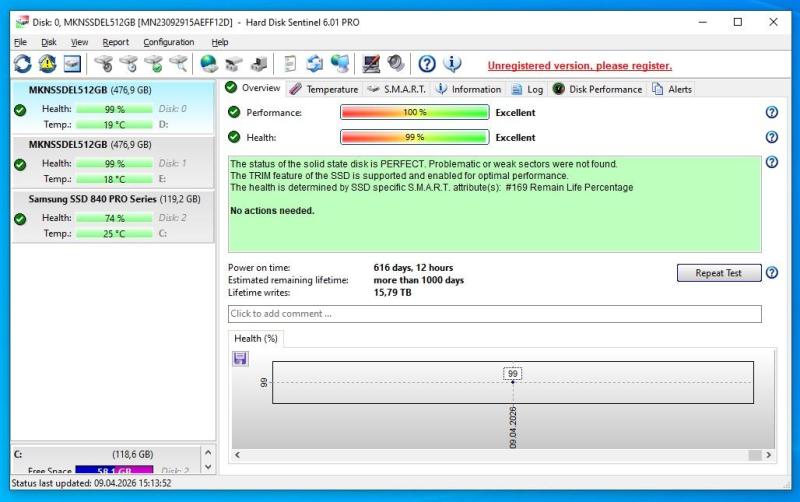Screen dimensions: 800x502
Task: Switch to the Disk Performance tab
Action: click(x=597, y=89)
